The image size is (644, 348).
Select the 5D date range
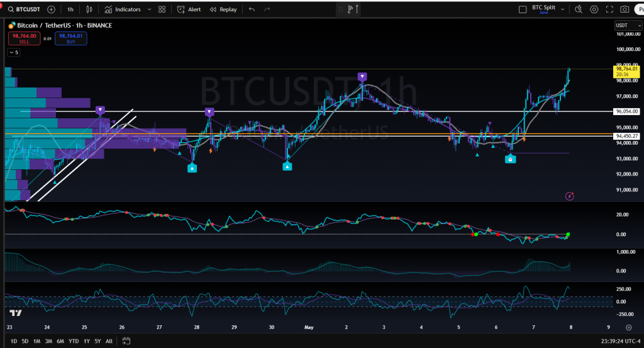25,341
